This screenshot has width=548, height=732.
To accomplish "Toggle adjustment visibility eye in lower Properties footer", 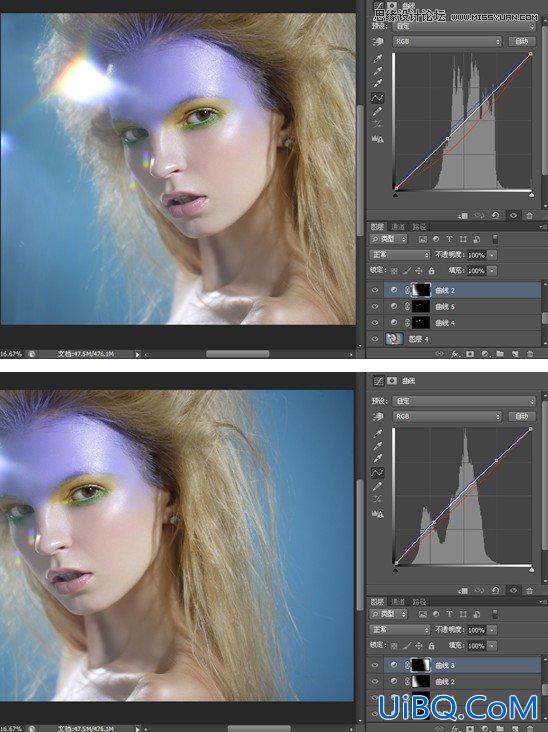I will [513, 591].
